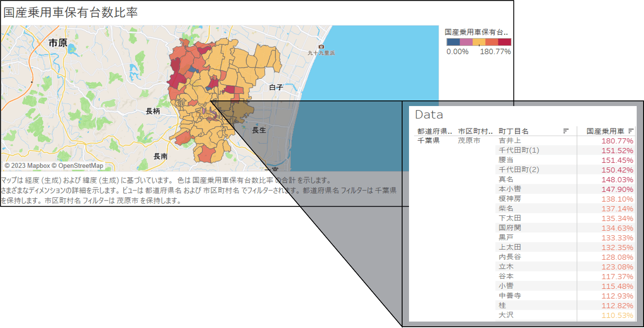Select the crimson legend color segment
This screenshot has width=644, height=328.
click(x=505, y=42)
